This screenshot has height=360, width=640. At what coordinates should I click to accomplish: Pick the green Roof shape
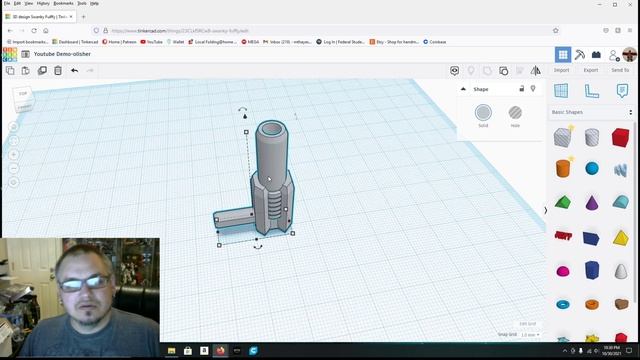point(563,202)
